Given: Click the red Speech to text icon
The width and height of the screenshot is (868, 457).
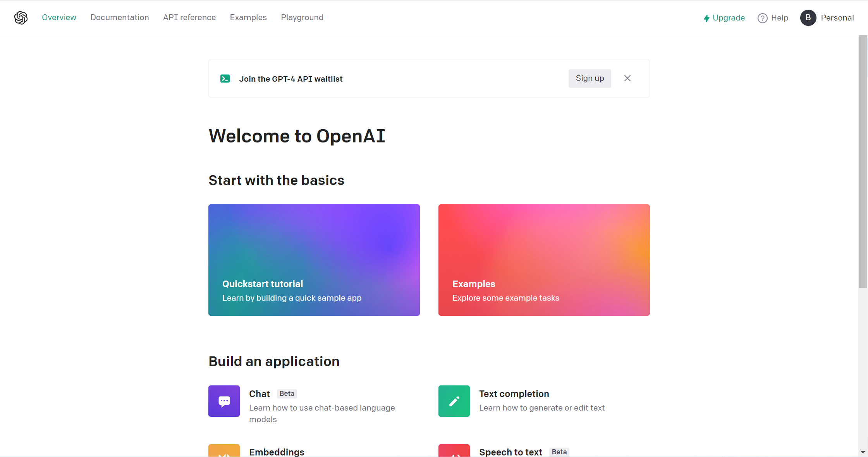Looking at the screenshot, I should click(454, 450).
